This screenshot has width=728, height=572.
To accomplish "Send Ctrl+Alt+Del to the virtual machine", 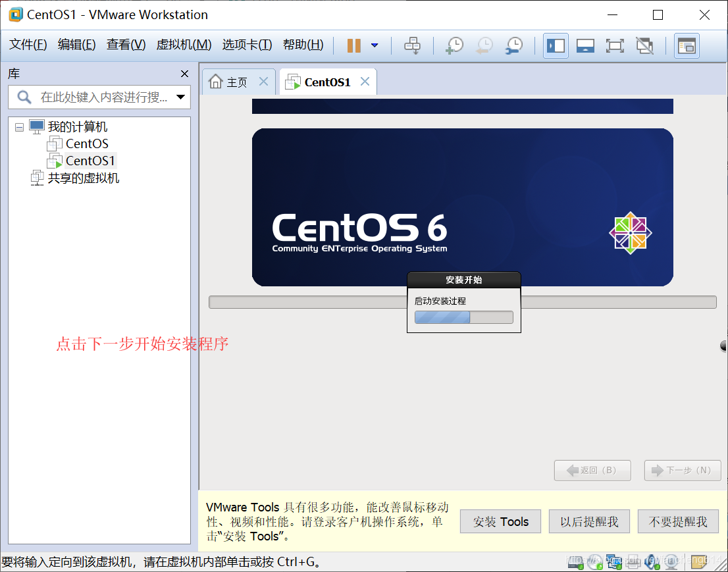I will (412, 45).
